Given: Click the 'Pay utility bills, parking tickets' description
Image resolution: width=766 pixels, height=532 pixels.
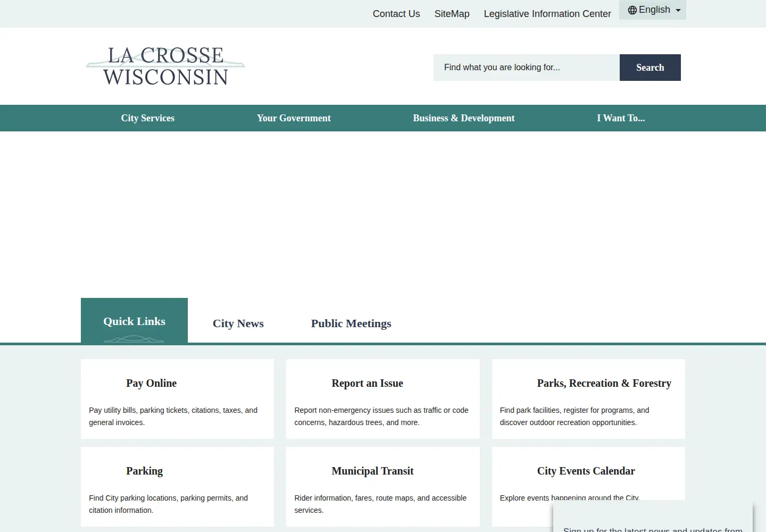Looking at the screenshot, I should (x=173, y=416).
